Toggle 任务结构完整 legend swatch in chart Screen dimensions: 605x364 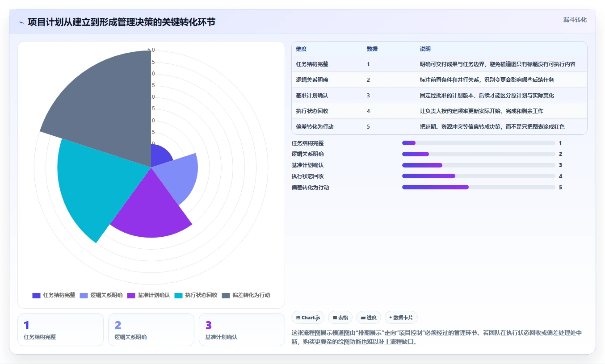[x=36, y=295]
